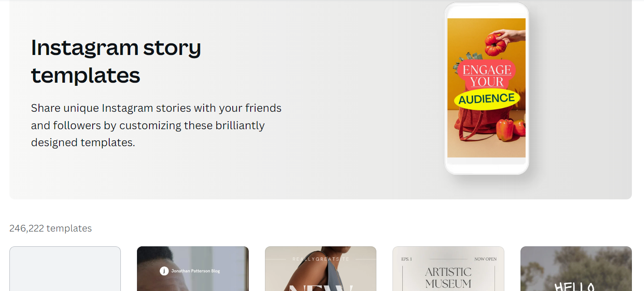Click the 'NOW OPEN' label on museum card

click(x=486, y=259)
